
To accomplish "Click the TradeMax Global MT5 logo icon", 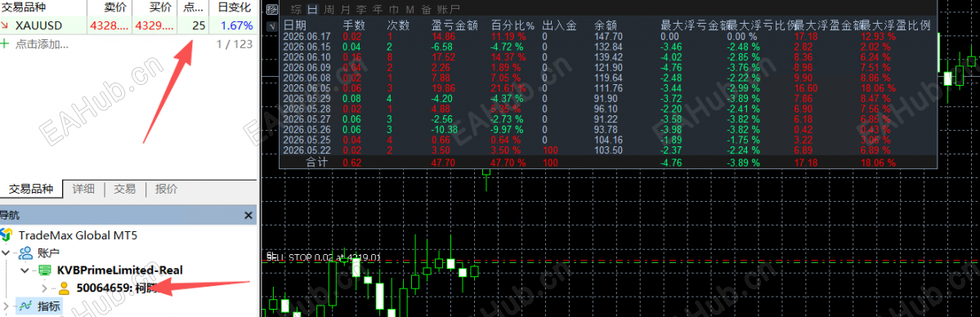I will 7,236.
